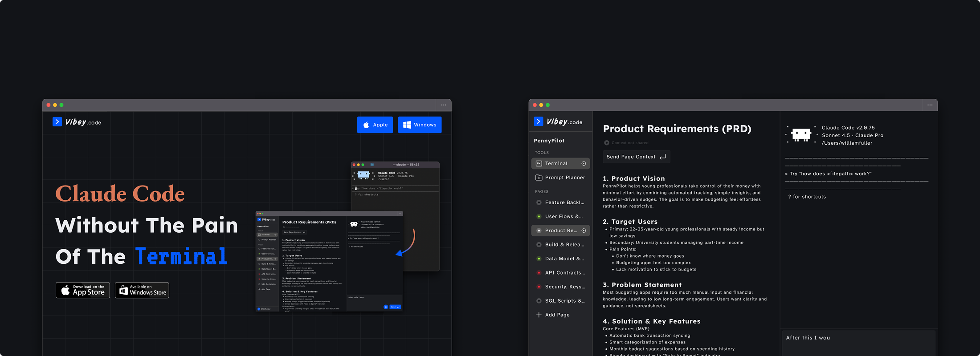Viewport: 980px width, 356px height.
Task: Open the three-dots menu of the right window
Action: 930,105
